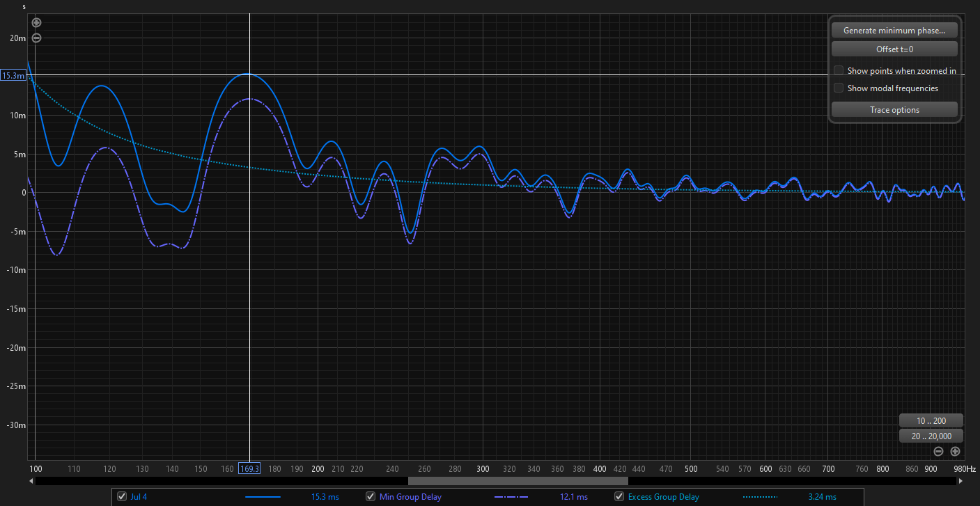
Task: Enable Show points when zoomed in
Action: coord(839,71)
